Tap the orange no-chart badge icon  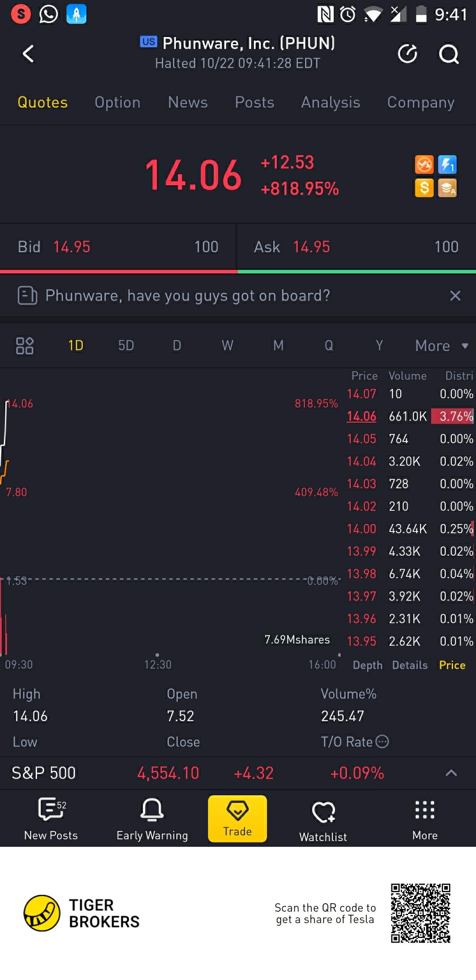click(424, 165)
